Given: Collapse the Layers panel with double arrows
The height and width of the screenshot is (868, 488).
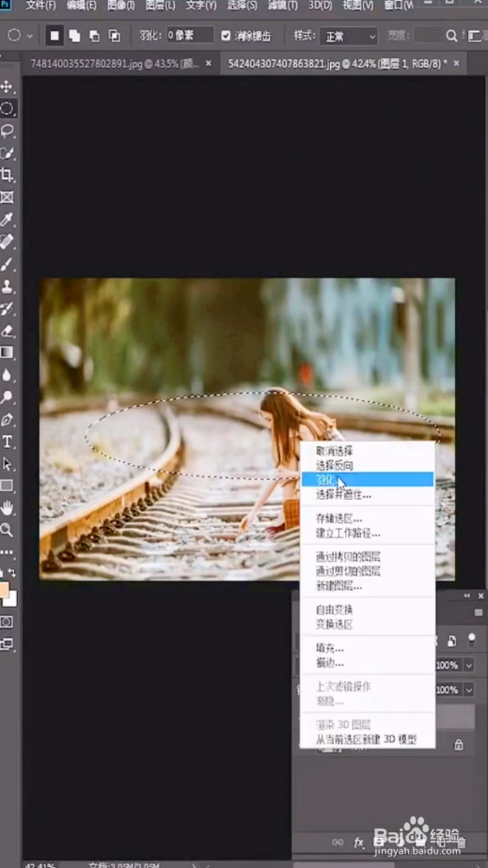Looking at the screenshot, I should tap(467, 596).
